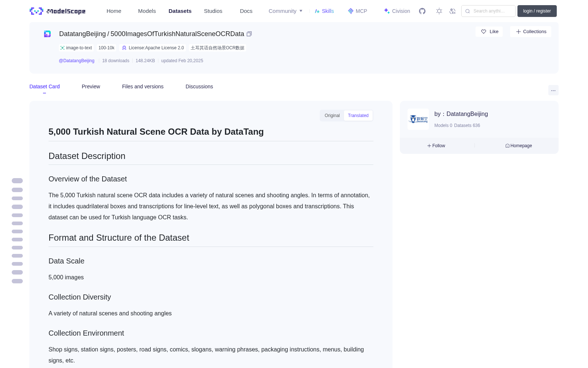Click the 'Collection Diversity' heading

(80, 297)
